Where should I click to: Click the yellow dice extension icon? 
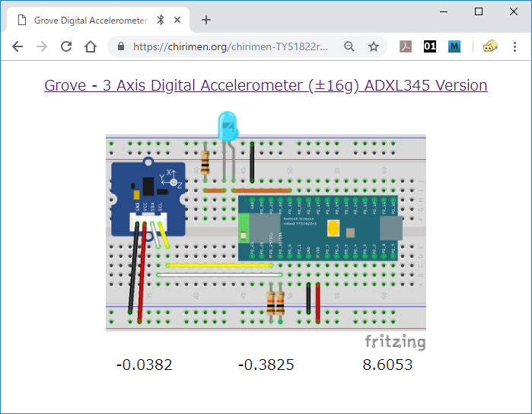490,46
